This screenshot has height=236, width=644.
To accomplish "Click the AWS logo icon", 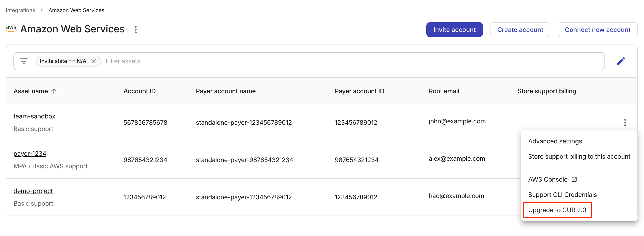I will tap(11, 29).
